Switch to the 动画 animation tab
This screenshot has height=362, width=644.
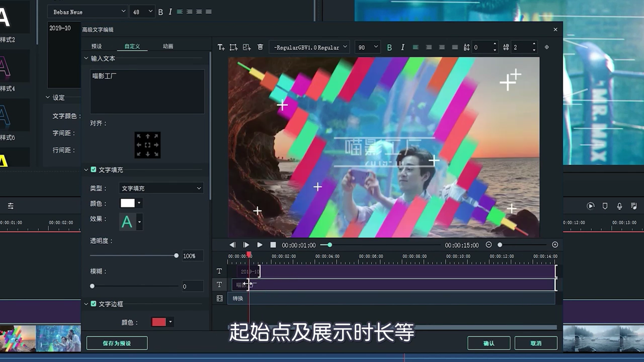coord(168,46)
